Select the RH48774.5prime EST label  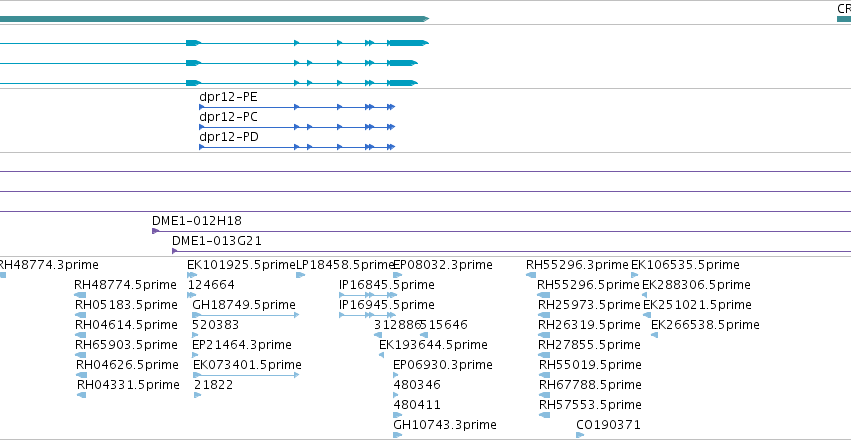point(125,285)
